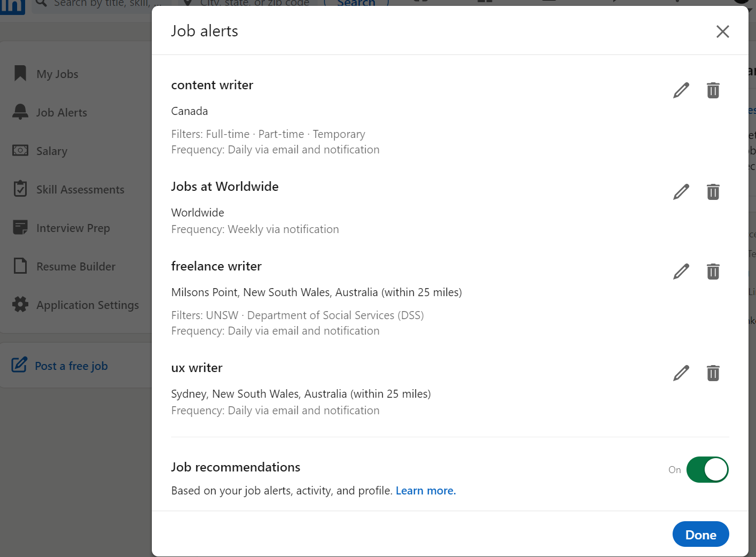Delete the Jobs at Worldwide alert

pos(713,192)
